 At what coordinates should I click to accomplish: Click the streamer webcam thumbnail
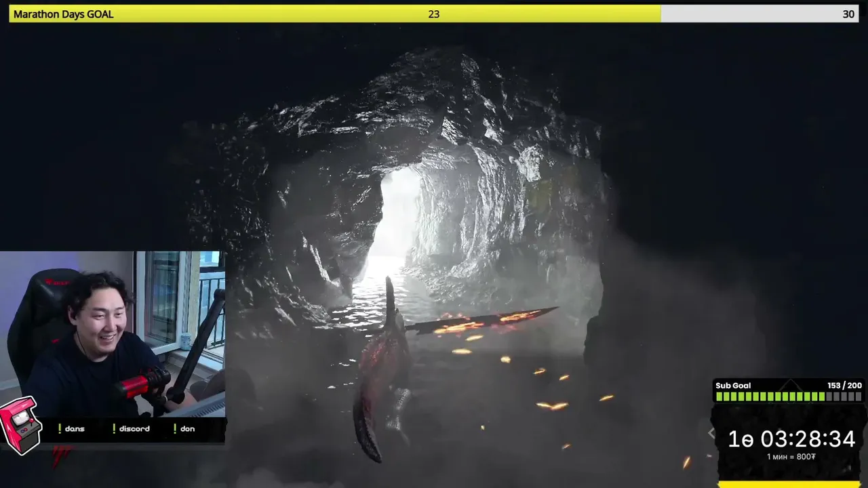[113, 333]
